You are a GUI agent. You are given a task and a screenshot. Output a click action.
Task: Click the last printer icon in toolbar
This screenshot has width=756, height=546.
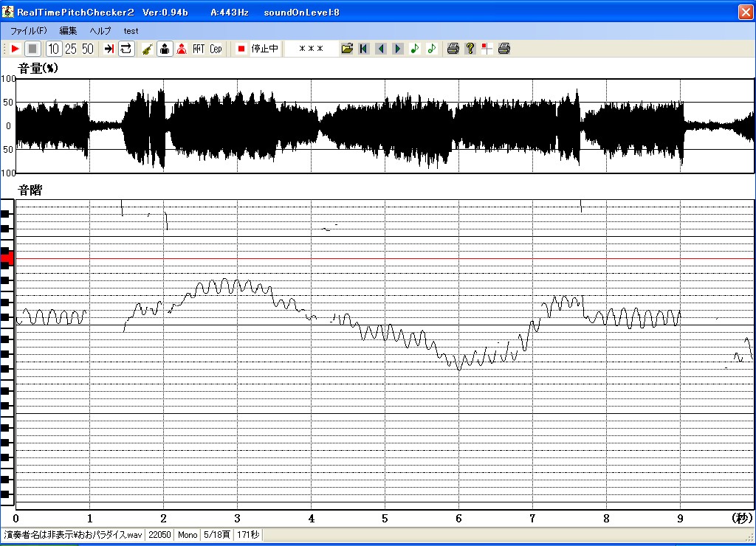(504, 49)
